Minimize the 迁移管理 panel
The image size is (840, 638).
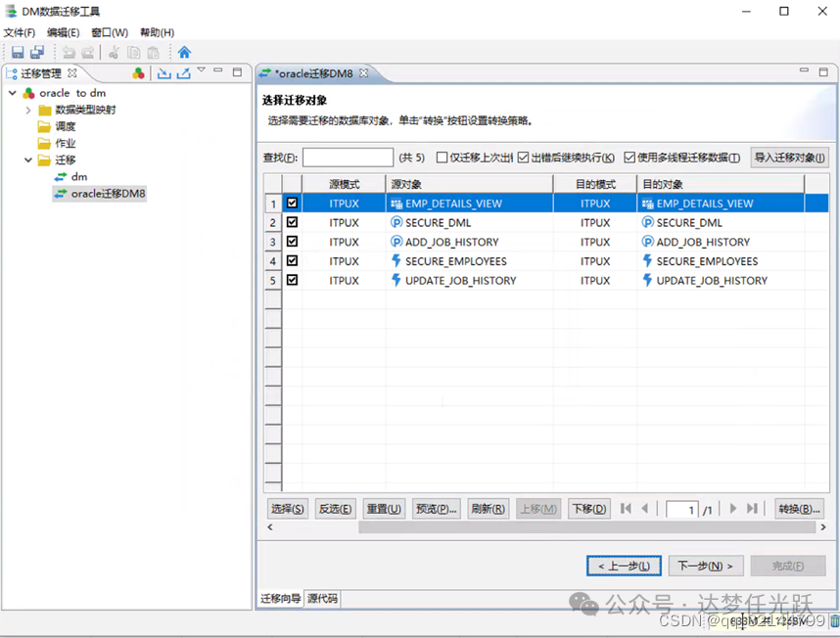click(218, 70)
